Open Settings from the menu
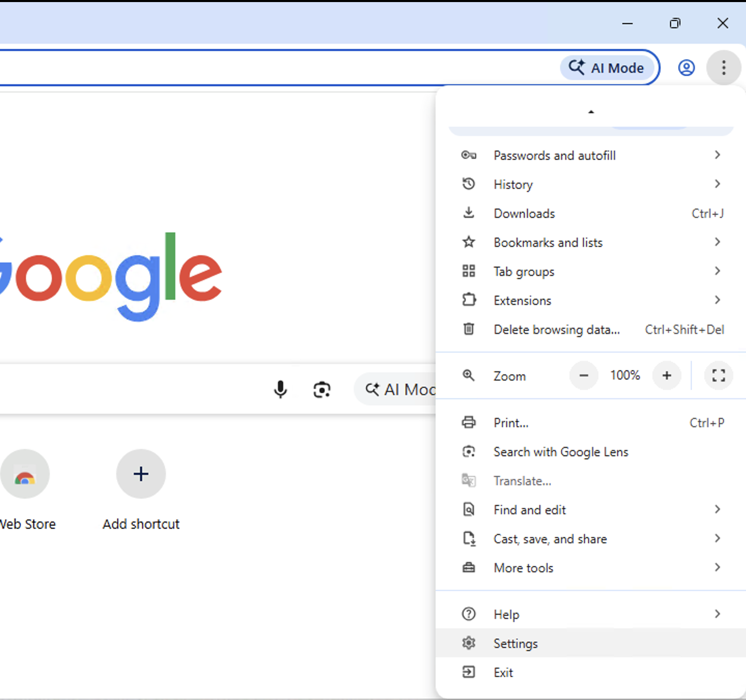This screenshot has width=746, height=700. coord(516,643)
